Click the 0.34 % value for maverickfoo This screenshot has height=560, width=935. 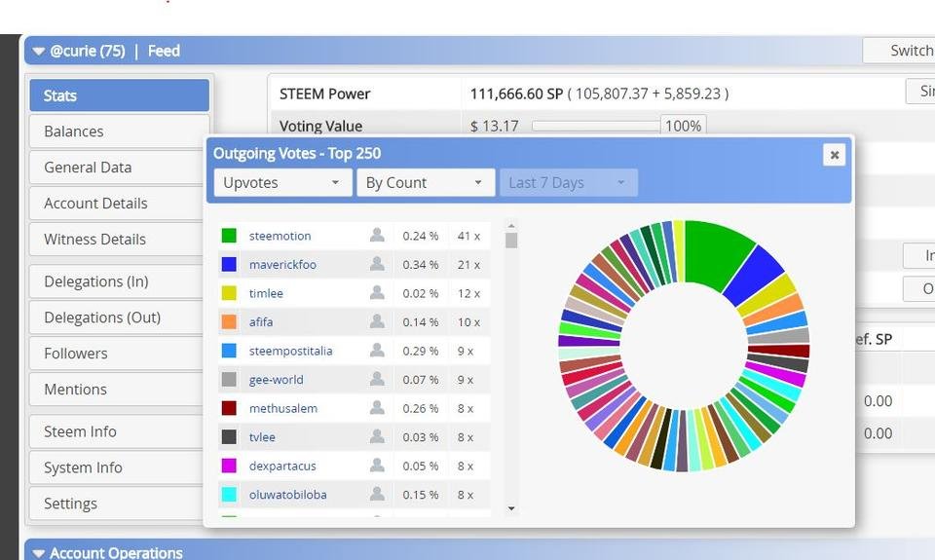pos(421,264)
